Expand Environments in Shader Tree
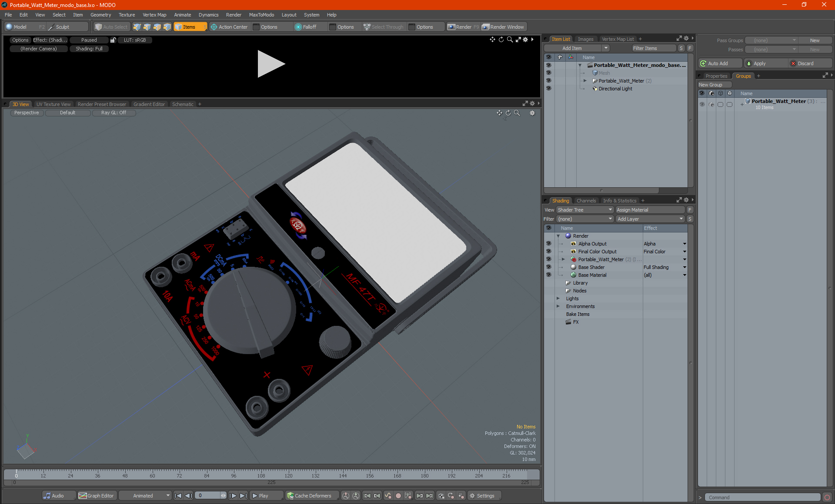835x504 pixels. 558,306
